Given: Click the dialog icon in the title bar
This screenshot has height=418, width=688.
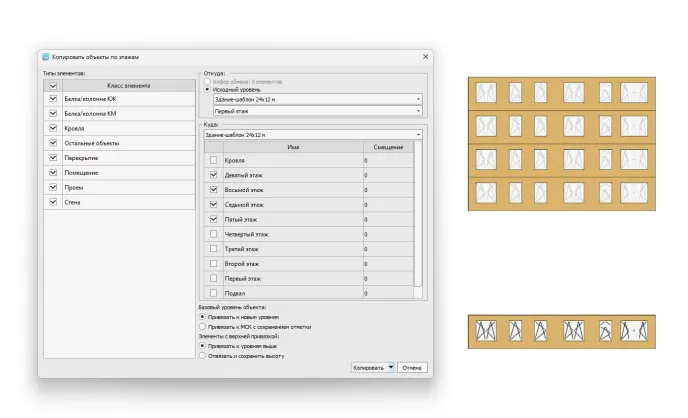Looking at the screenshot, I should click(45, 59).
